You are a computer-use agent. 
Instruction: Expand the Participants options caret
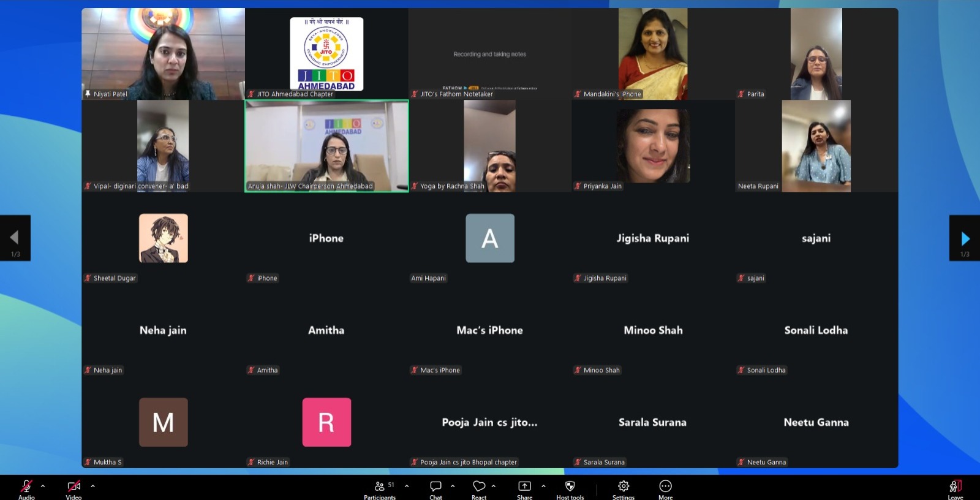pyautogui.click(x=407, y=486)
